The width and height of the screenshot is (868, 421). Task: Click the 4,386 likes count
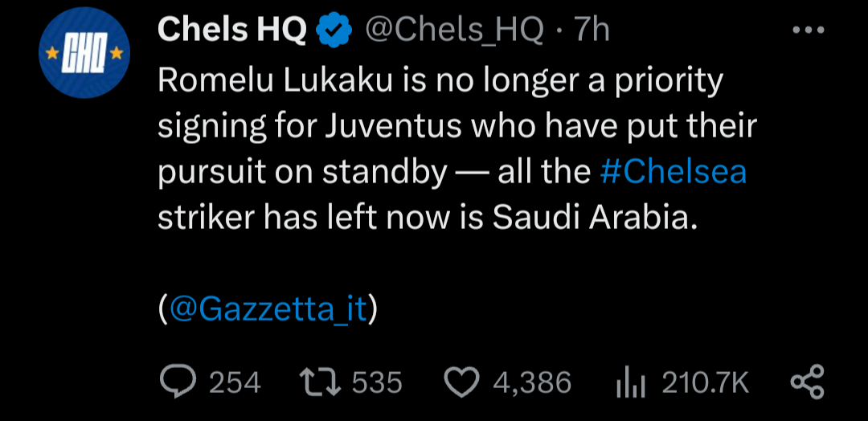click(x=531, y=383)
